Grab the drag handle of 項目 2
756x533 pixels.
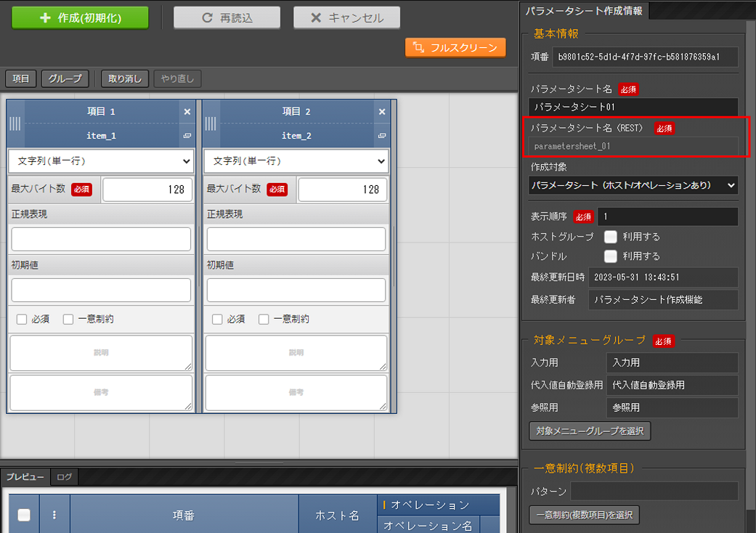211,123
